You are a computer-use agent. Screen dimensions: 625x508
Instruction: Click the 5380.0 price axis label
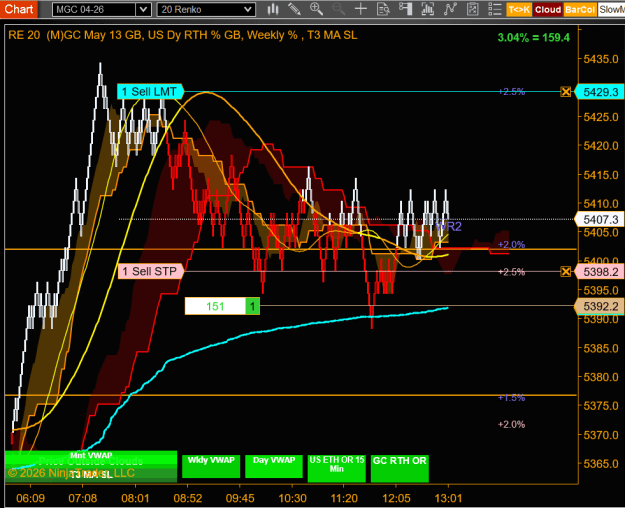click(601, 377)
